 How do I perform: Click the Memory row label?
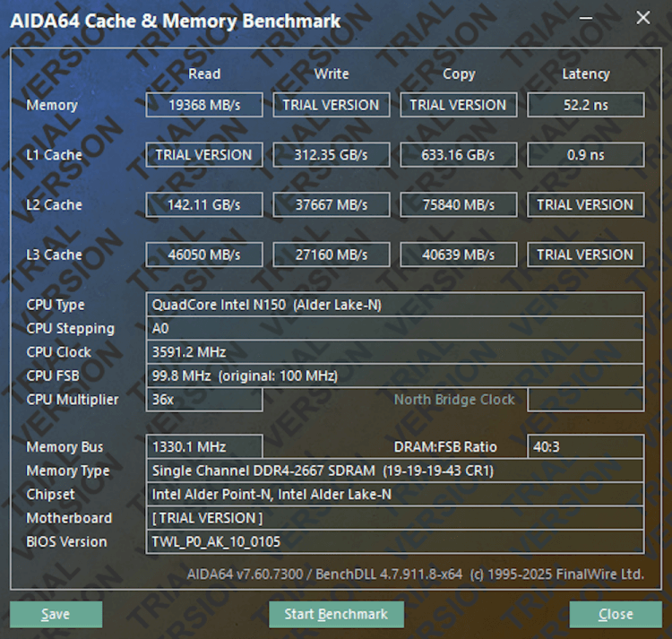coord(52,105)
